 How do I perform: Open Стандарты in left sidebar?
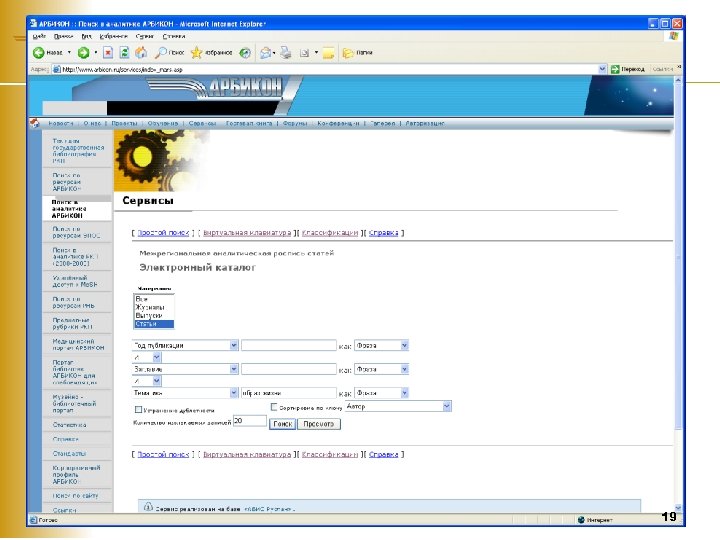(69, 454)
